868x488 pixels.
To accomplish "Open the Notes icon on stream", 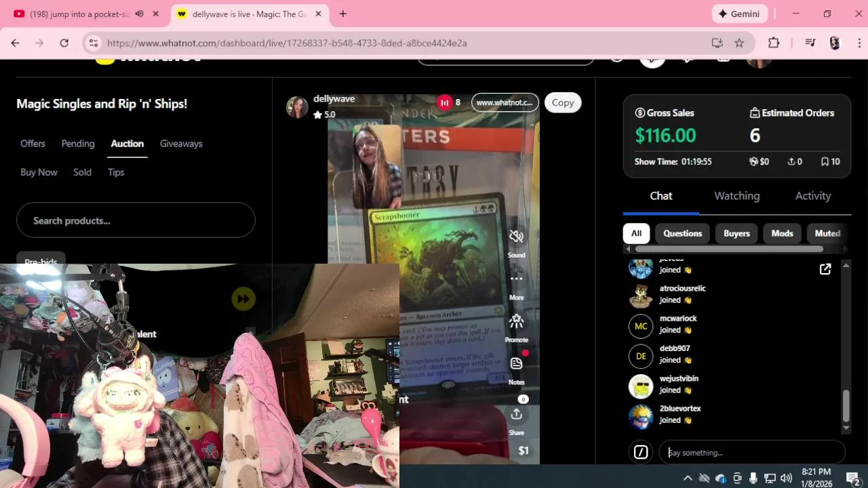I will point(516,363).
